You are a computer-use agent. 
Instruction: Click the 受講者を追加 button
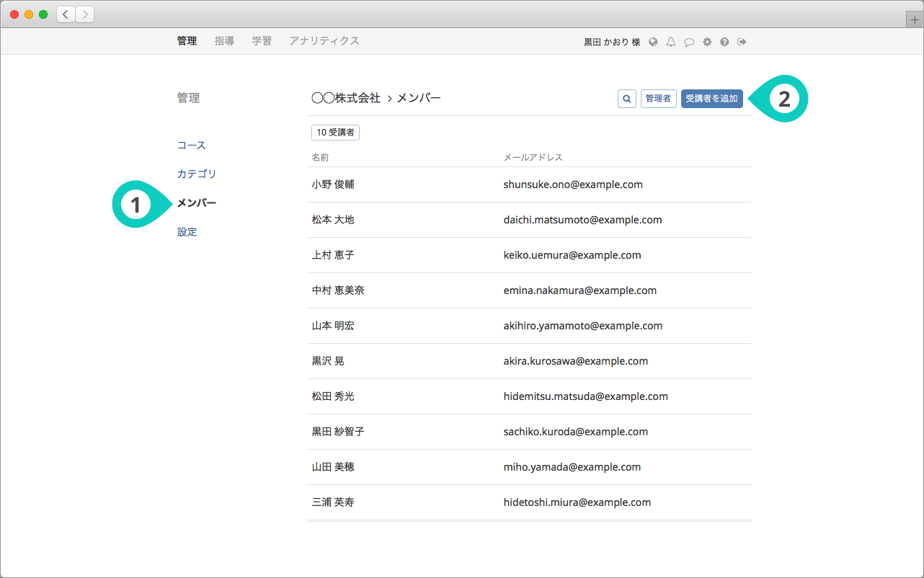point(711,99)
